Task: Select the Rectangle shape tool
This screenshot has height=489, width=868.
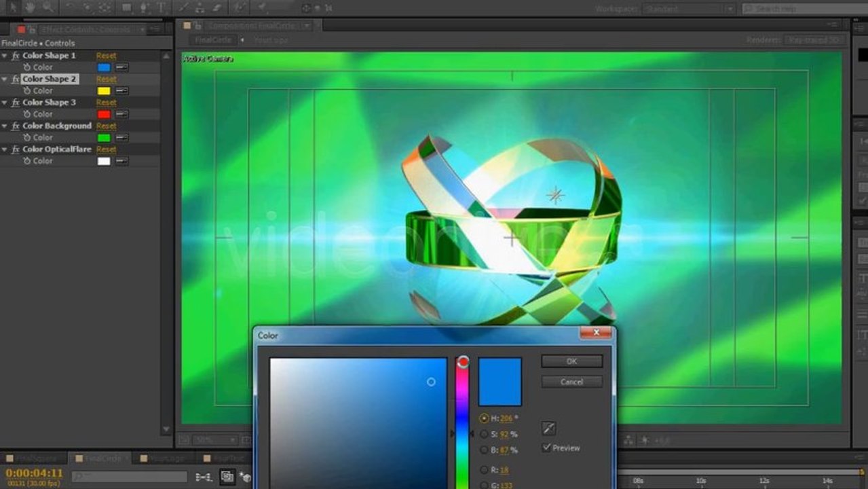Action: (x=127, y=8)
